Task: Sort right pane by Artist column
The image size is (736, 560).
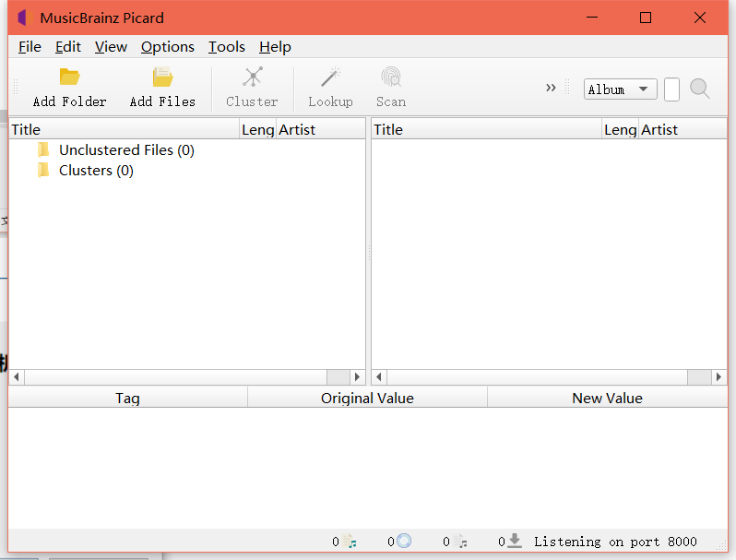Action: coord(683,129)
